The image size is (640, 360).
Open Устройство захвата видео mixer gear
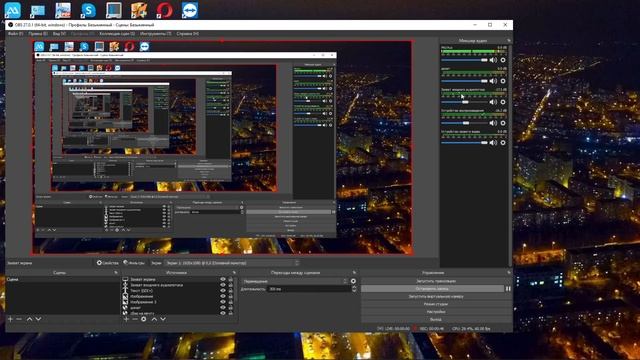(503, 143)
